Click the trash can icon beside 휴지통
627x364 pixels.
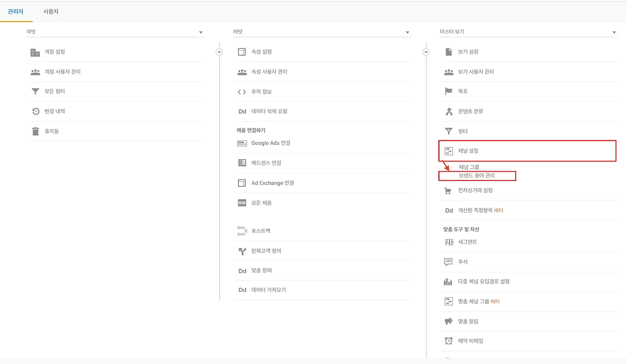35,131
